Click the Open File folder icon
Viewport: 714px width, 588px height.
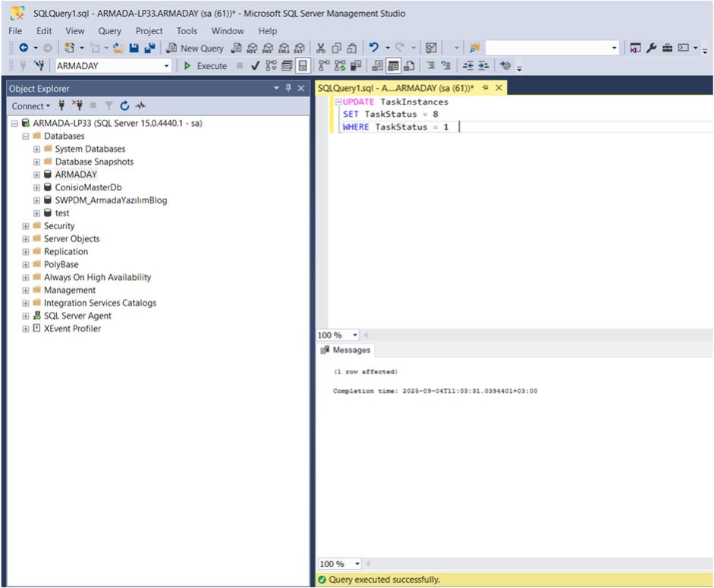[x=118, y=48]
